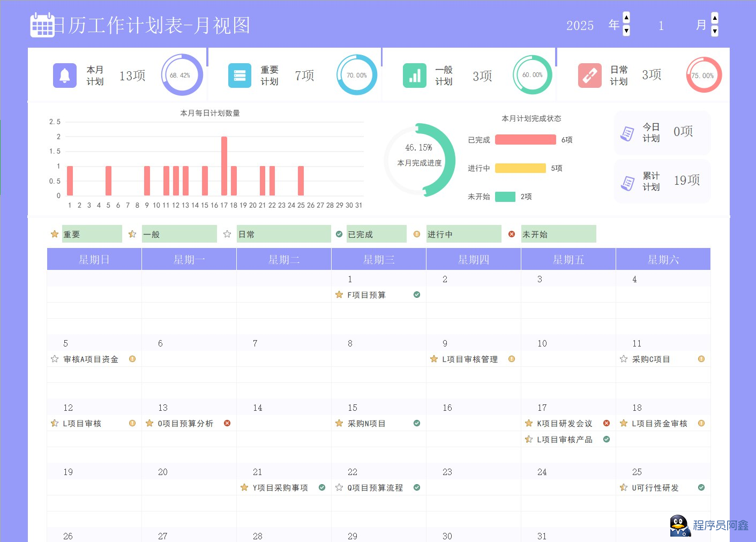Image resolution: width=756 pixels, height=542 pixels.
Task: Click the in-progress icon for 审核A项目资金
Action: click(x=132, y=359)
